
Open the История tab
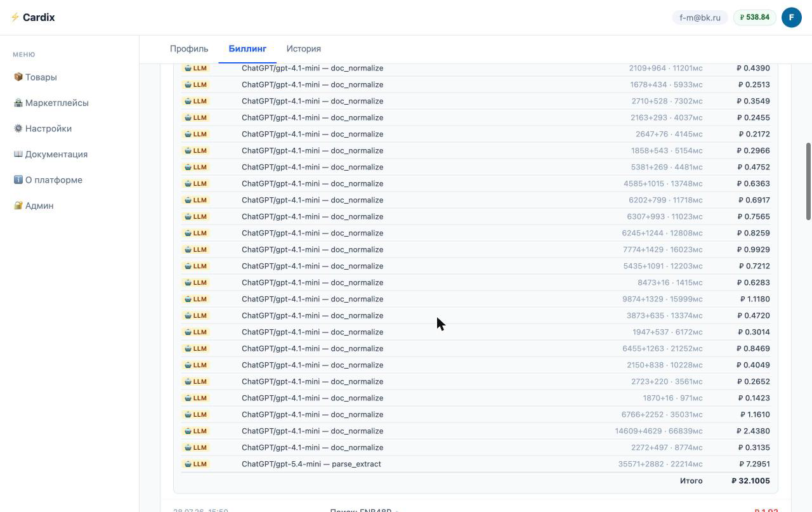tap(303, 49)
